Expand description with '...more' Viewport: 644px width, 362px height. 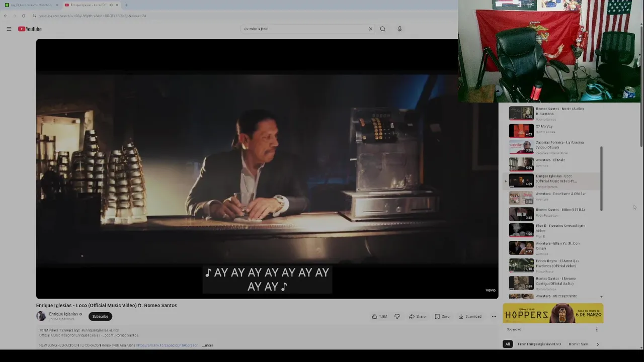(x=208, y=345)
